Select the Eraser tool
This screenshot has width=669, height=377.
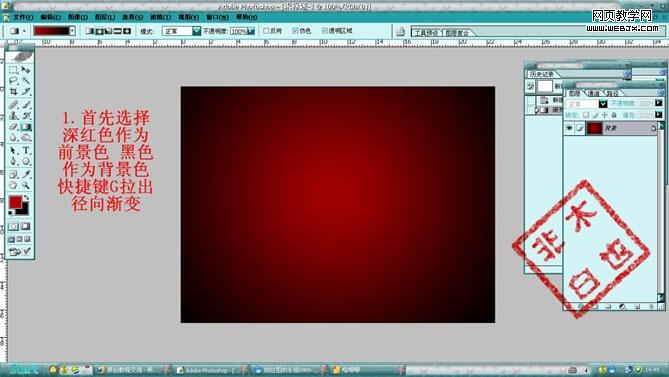point(13,127)
